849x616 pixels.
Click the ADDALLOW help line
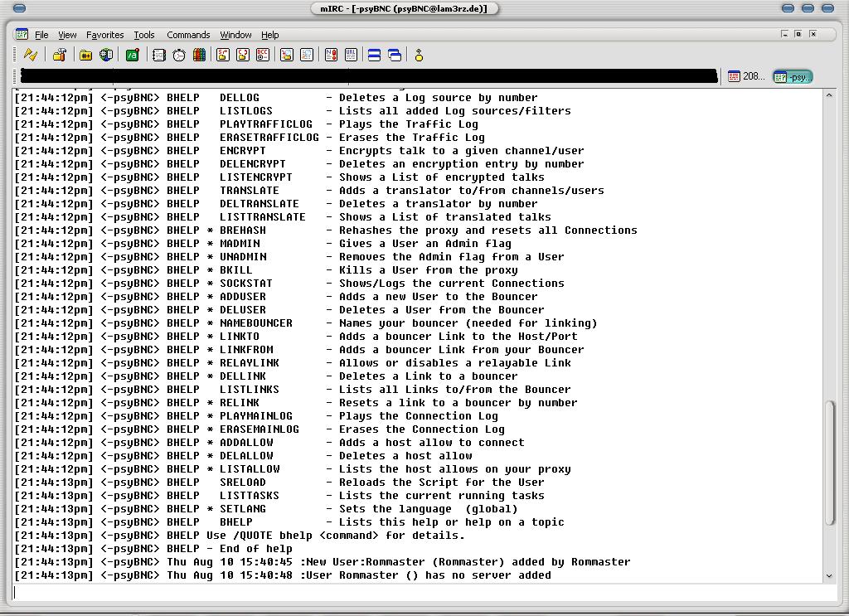pos(269,442)
